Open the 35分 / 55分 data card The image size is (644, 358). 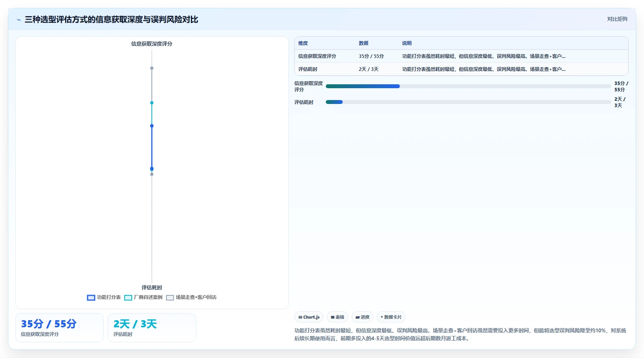click(x=60, y=328)
